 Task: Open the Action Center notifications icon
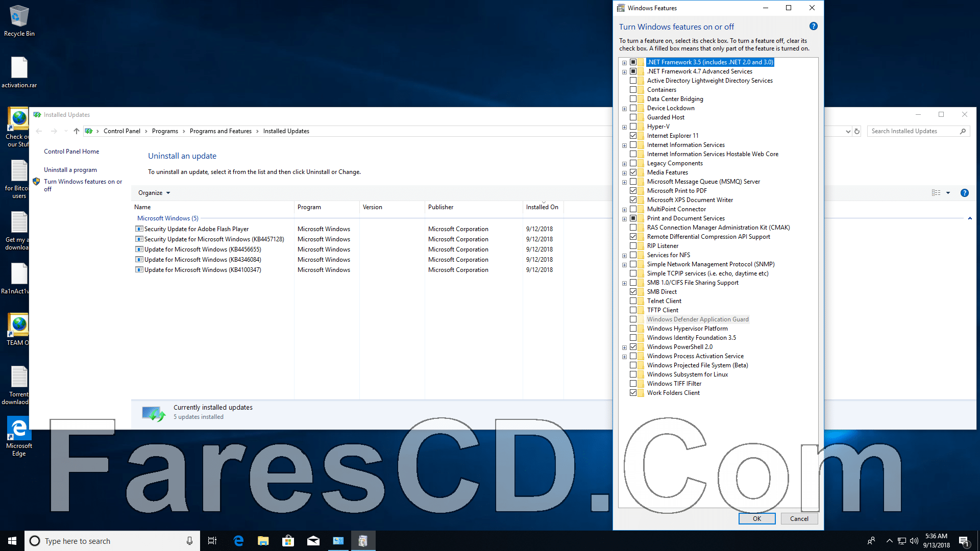[x=964, y=541]
